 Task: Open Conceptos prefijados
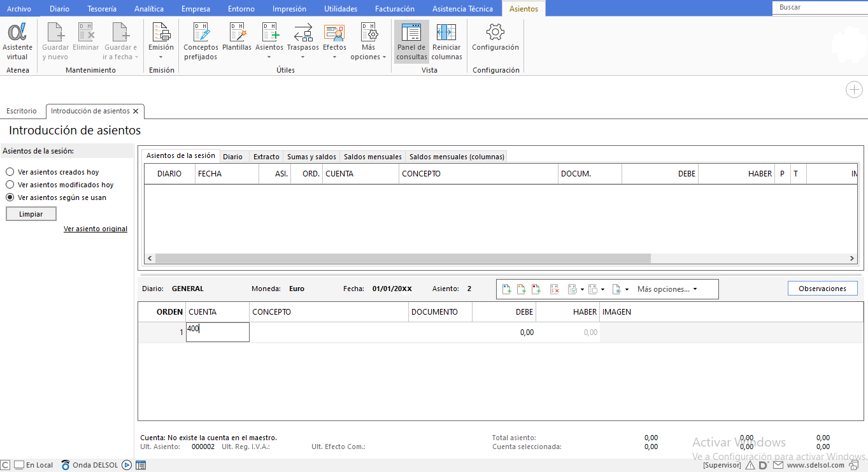[x=201, y=42]
